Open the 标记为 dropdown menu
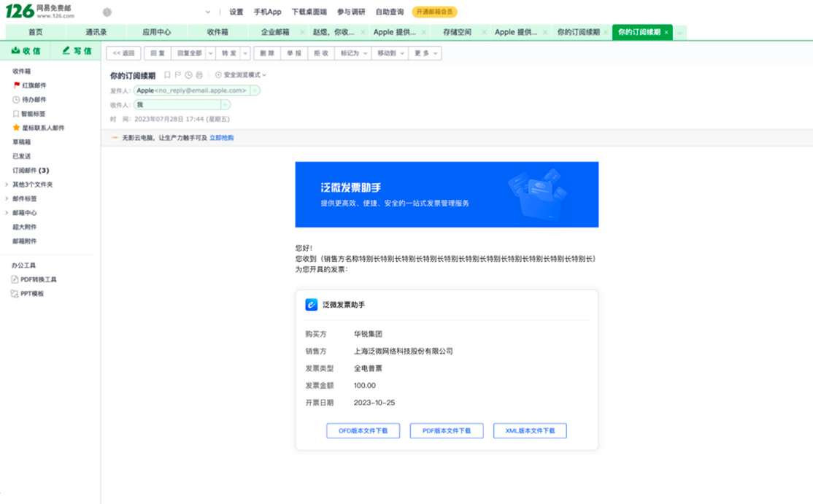This screenshot has height=504, width=813. 355,53
